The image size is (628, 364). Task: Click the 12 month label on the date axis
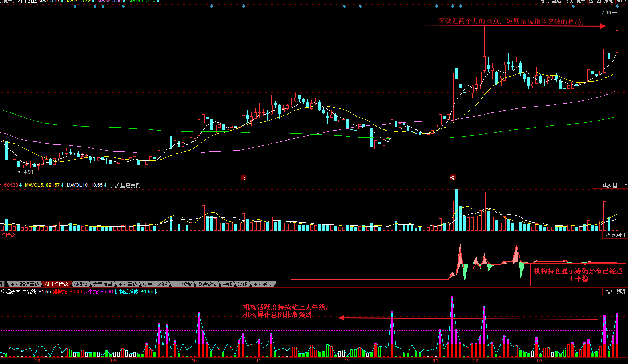(347, 361)
